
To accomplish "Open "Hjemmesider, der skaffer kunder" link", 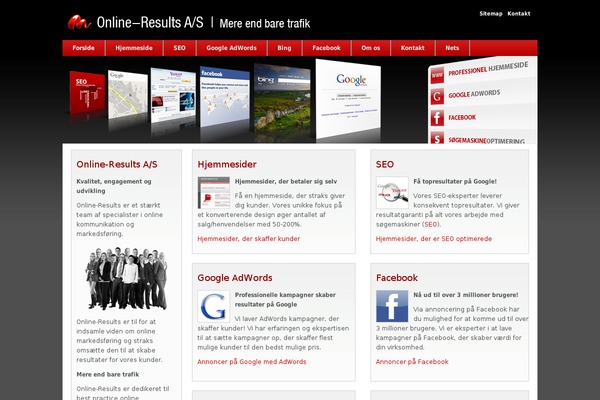I will [249, 239].
